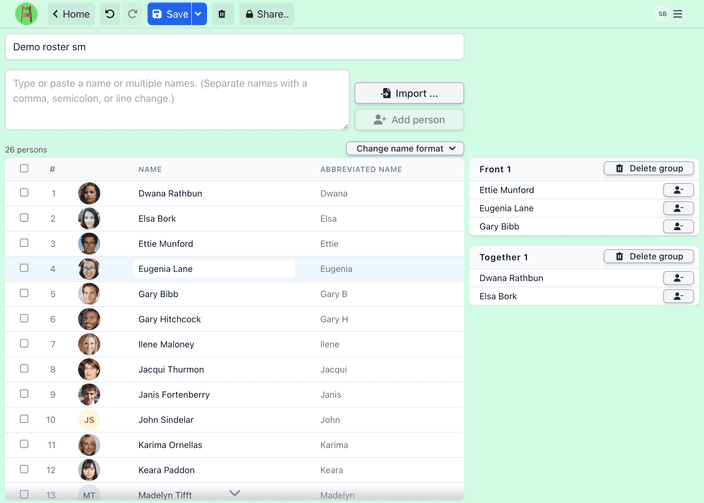Click Ettie Munford's photo avatar
Image resolution: width=704 pixels, height=503 pixels.
[x=89, y=243]
